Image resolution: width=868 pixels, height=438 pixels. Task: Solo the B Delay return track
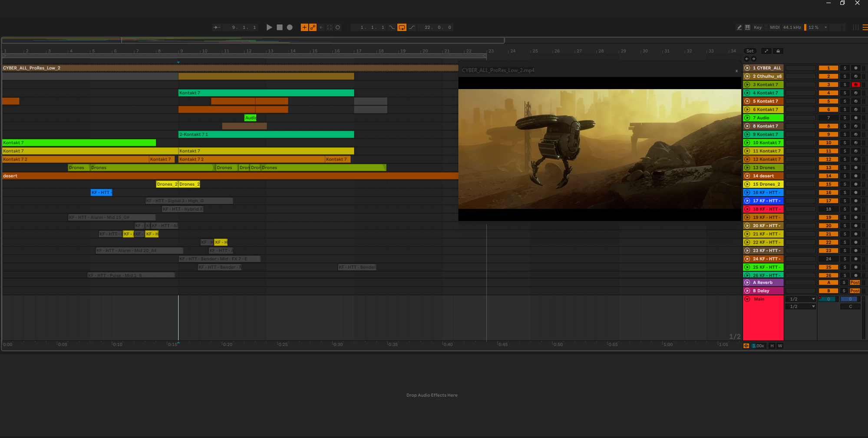coord(845,291)
